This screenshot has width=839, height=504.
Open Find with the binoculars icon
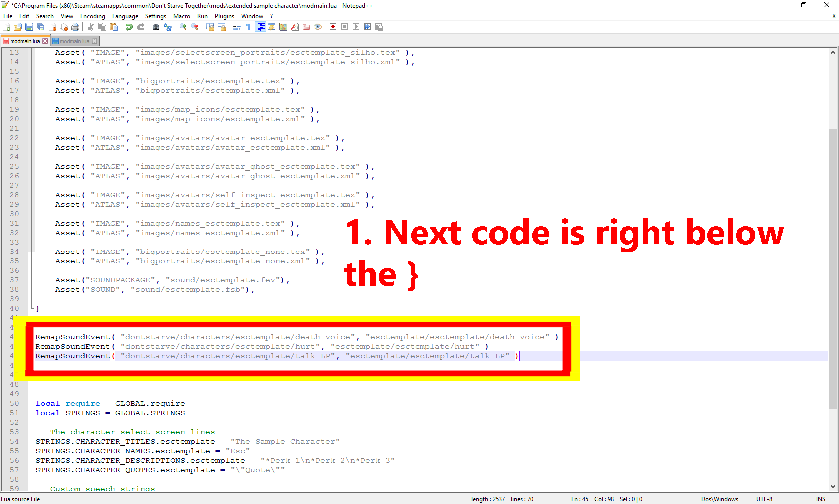tap(156, 27)
